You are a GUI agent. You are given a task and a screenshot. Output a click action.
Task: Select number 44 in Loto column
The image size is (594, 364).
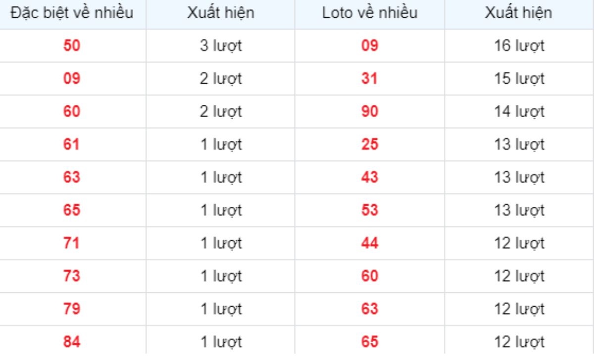[369, 243]
